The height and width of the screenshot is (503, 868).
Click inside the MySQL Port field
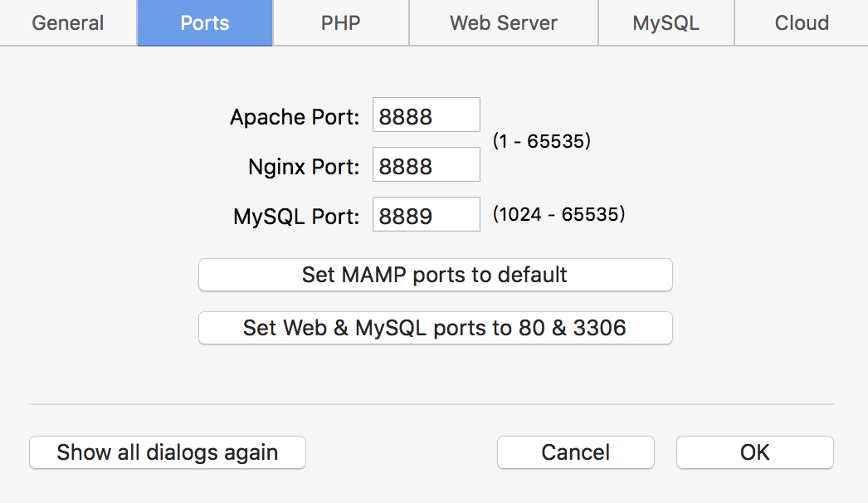click(427, 215)
